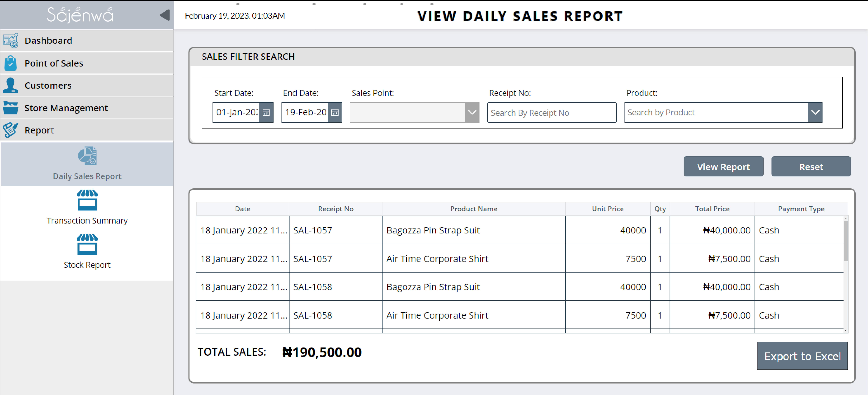Click the Point of Sales shopping bag icon
This screenshot has height=395, width=868.
click(10, 63)
